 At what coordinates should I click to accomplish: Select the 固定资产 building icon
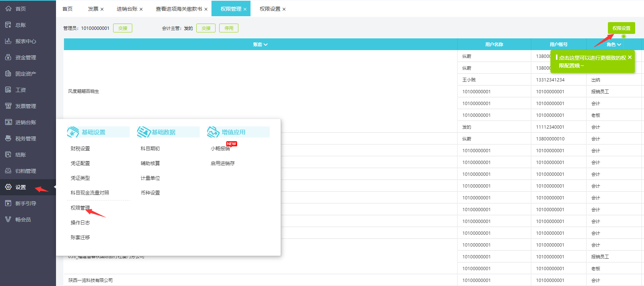click(8, 73)
